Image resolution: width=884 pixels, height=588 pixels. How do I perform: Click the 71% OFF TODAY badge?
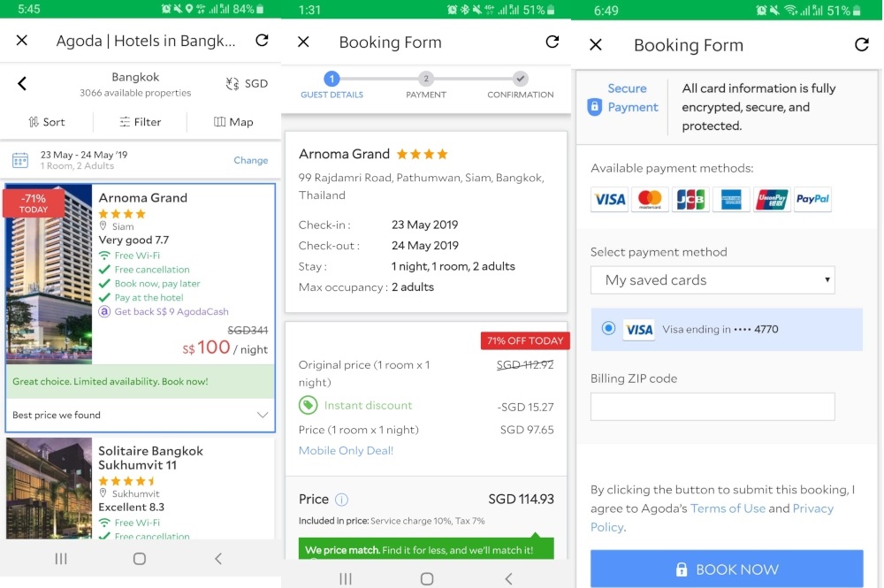pyautogui.click(x=525, y=340)
